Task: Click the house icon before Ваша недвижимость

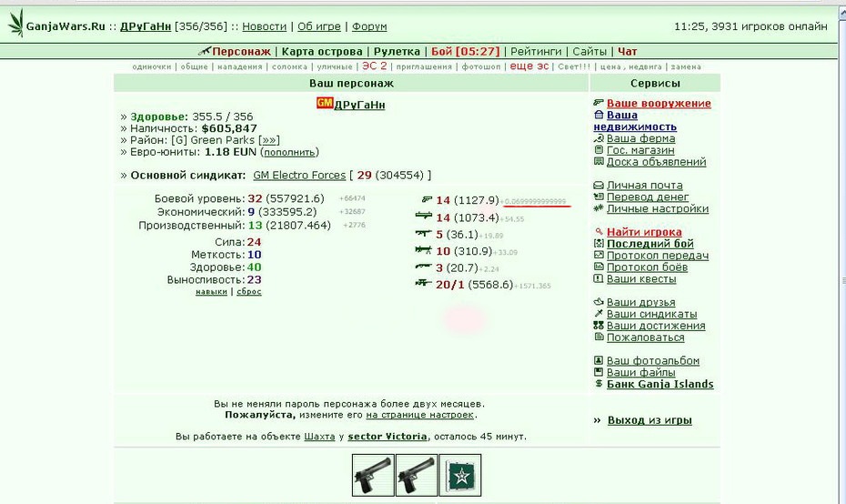Action: click(x=599, y=115)
